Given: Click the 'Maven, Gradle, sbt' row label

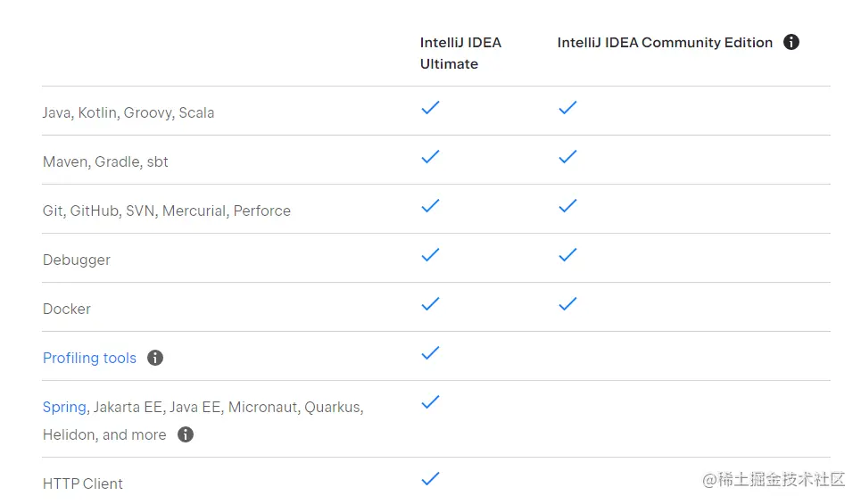Looking at the screenshot, I should (105, 161).
